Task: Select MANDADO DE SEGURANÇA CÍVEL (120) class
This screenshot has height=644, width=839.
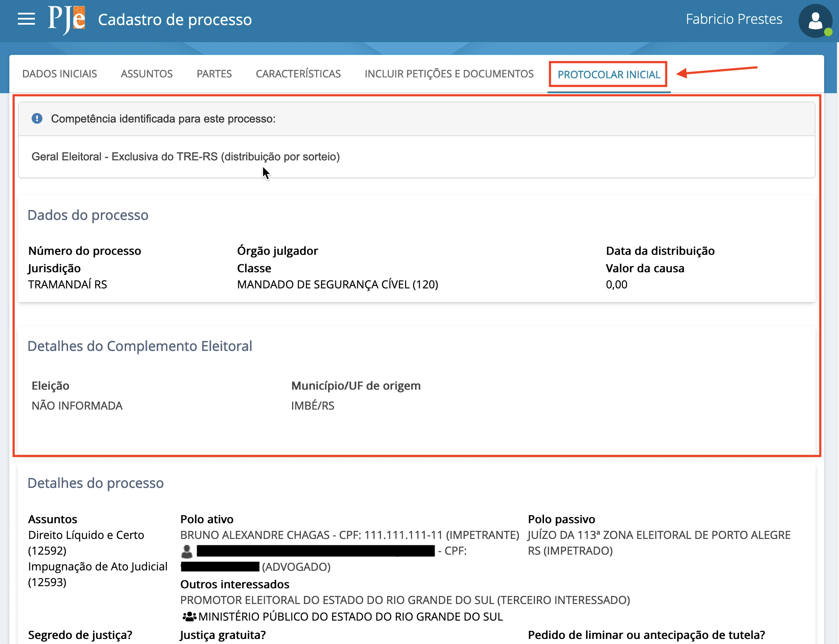Action: coord(338,285)
